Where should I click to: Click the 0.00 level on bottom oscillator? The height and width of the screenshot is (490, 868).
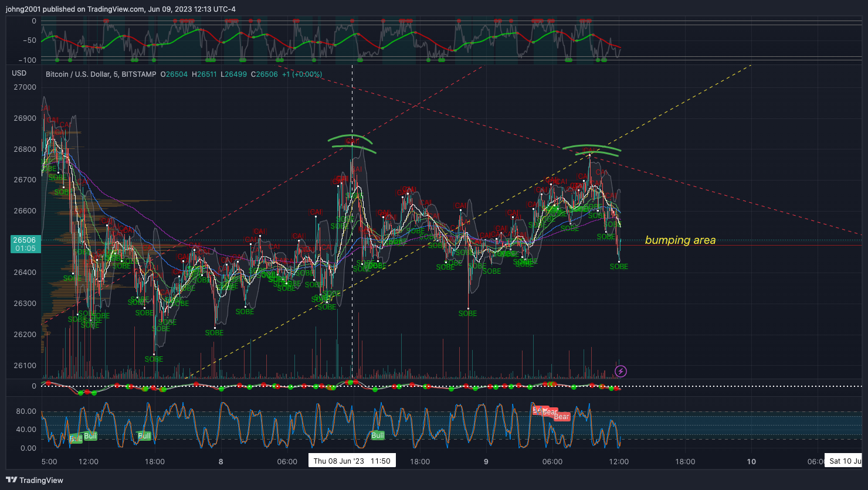click(x=28, y=448)
